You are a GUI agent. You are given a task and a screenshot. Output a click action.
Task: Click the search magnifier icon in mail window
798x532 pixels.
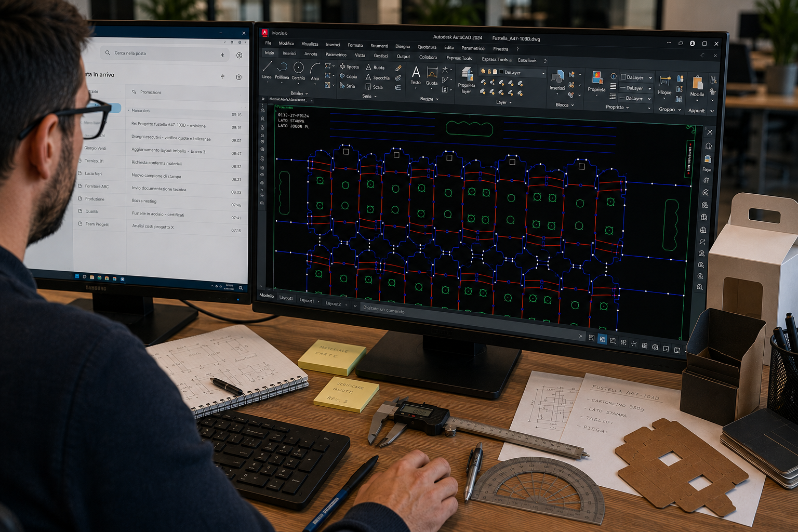(108, 53)
